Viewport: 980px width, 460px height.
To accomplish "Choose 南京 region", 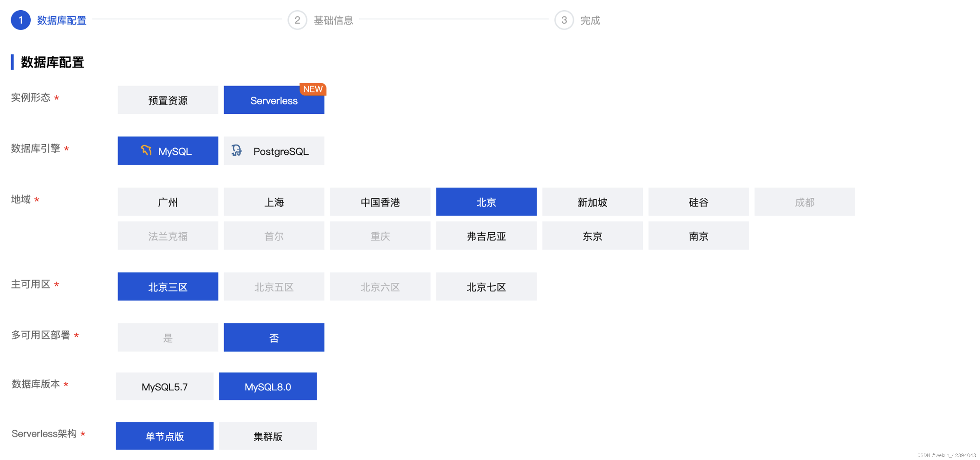I will (698, 236).
